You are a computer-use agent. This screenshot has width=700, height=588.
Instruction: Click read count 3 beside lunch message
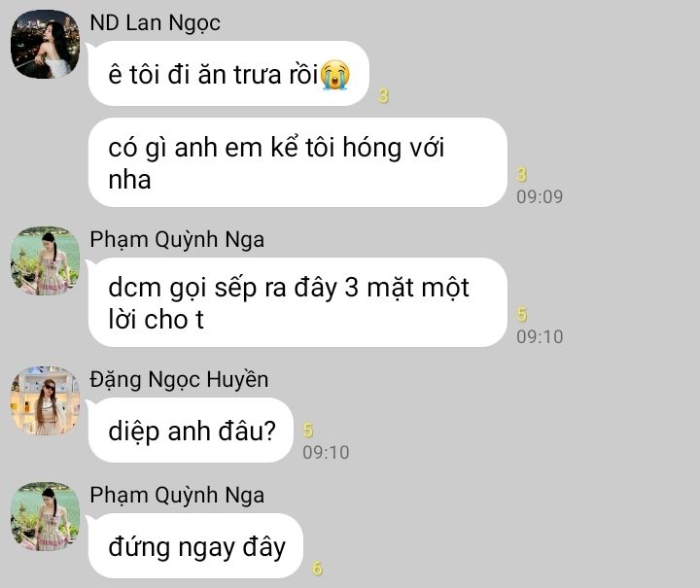click(383, 95)
